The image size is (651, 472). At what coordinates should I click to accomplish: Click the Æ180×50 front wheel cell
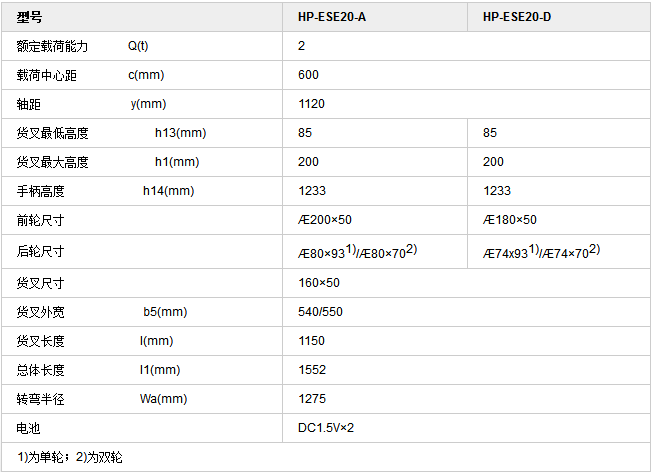[x=510, y=220]
